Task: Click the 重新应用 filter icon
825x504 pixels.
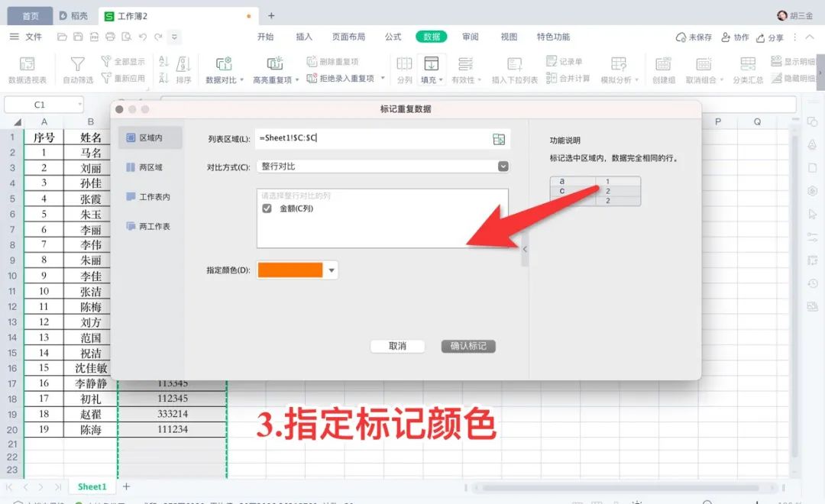Action: 106,78
